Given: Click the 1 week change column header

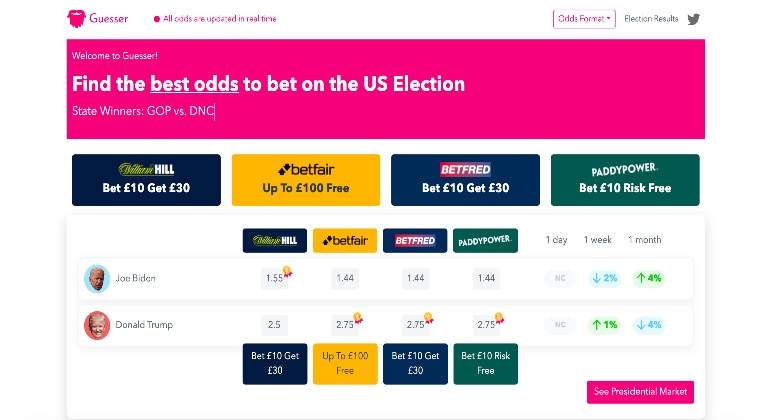Looking at the screenshot, I should [x=598, y=240].
